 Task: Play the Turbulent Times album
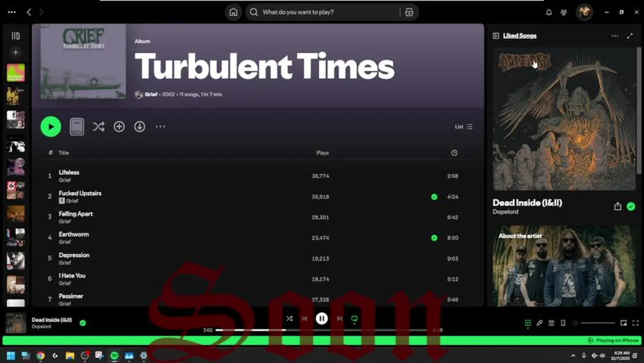coord(51,127)
